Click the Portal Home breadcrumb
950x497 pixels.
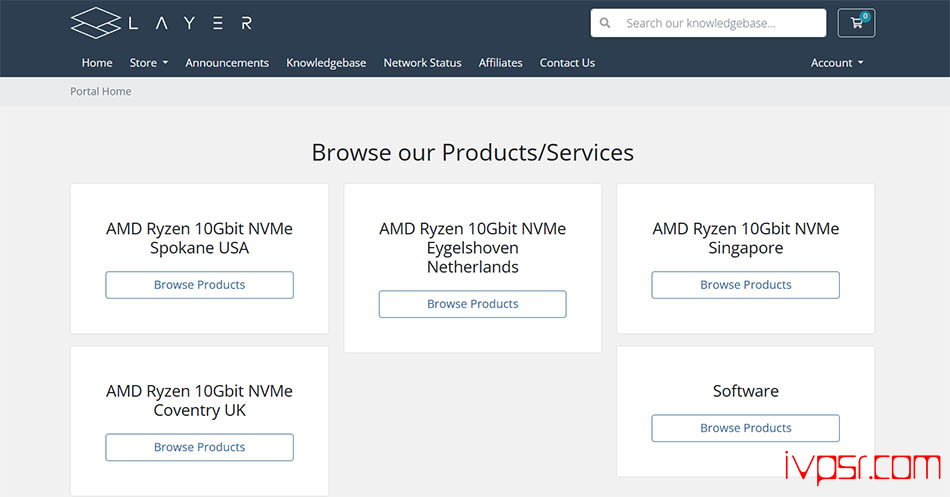click(x=101, y=91)
